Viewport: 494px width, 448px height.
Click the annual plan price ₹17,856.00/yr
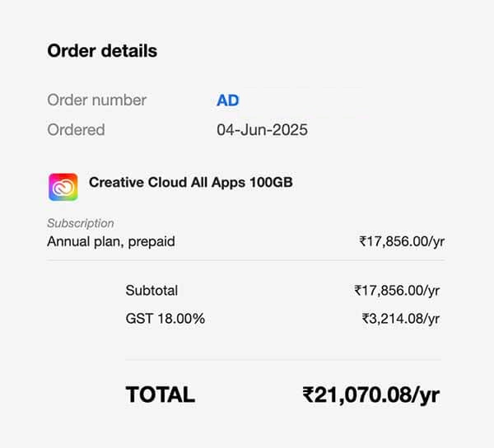402,241
